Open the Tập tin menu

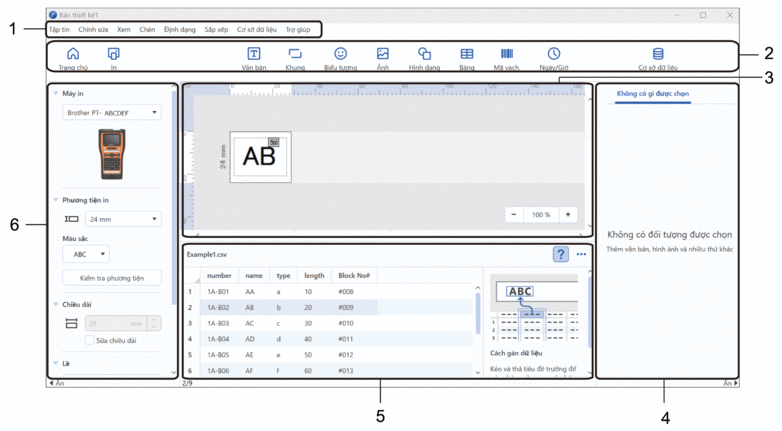click(x=59, y=30)
